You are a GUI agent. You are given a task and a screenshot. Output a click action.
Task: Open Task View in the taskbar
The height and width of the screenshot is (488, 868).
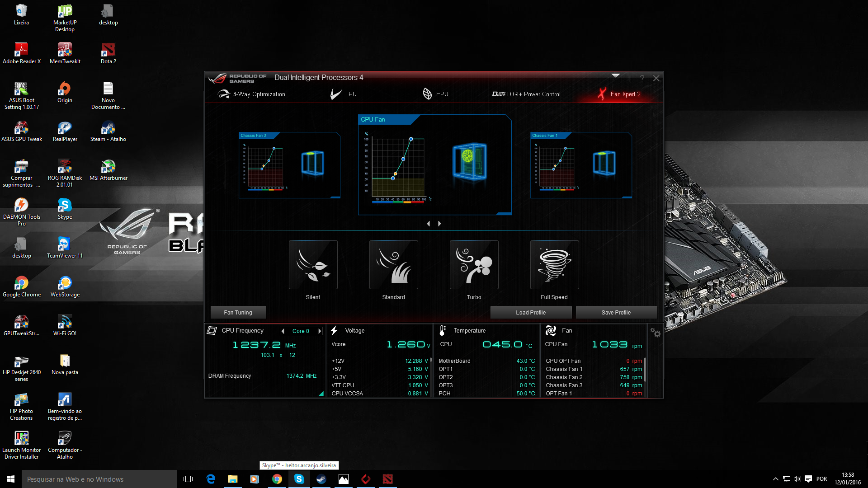188,479
